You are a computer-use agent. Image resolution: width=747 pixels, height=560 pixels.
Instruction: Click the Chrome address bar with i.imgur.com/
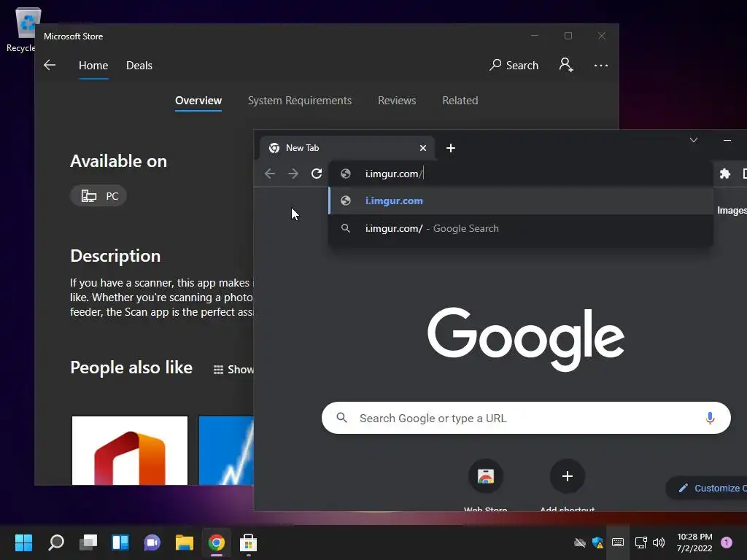pos(521,174)
